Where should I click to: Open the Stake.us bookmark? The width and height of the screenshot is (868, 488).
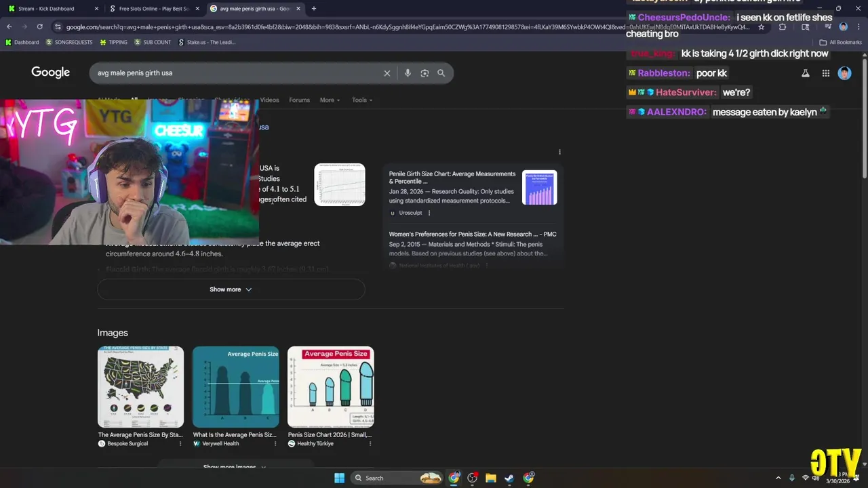click(207, 42)
